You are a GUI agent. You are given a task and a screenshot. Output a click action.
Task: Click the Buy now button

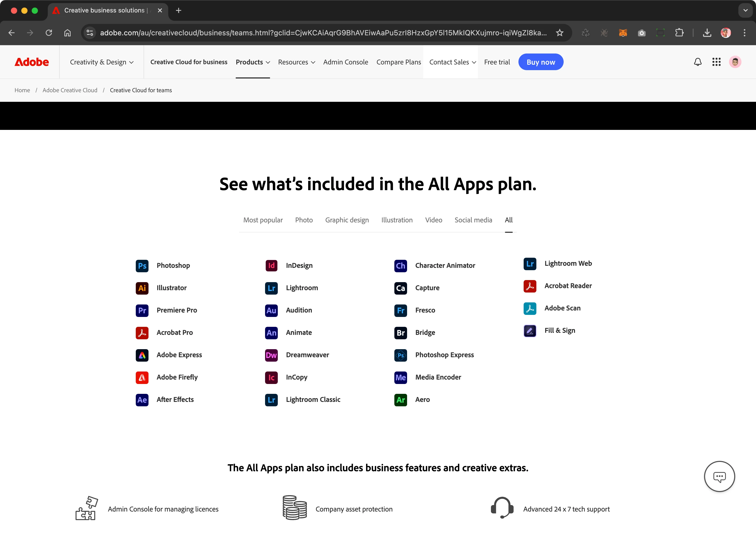coord(540,62)
